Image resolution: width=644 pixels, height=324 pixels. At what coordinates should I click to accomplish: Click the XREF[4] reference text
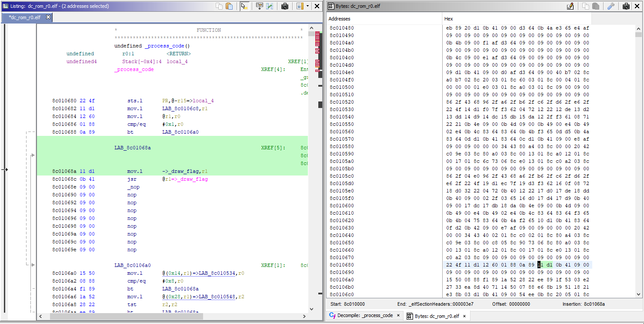coord(273,69)
